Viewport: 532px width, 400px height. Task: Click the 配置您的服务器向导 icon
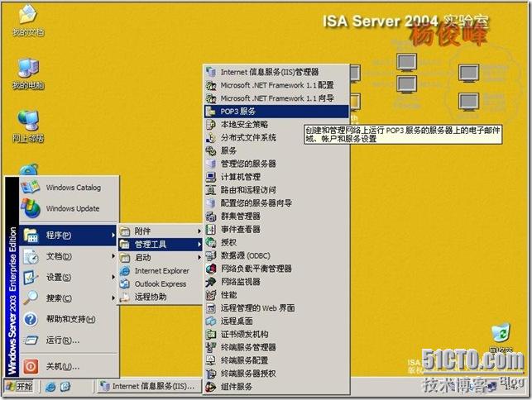(211, 203)
